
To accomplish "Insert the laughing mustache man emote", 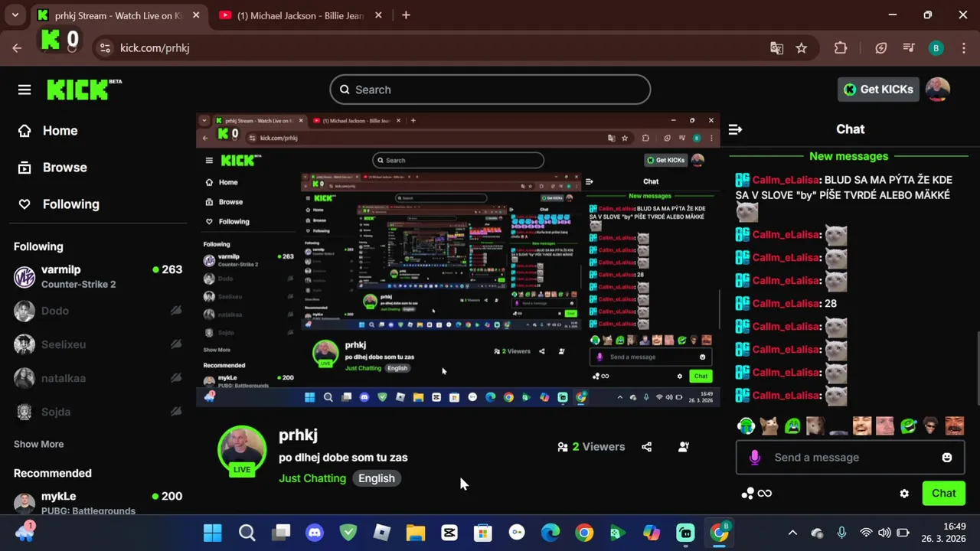I will click(x=955, y=425).
